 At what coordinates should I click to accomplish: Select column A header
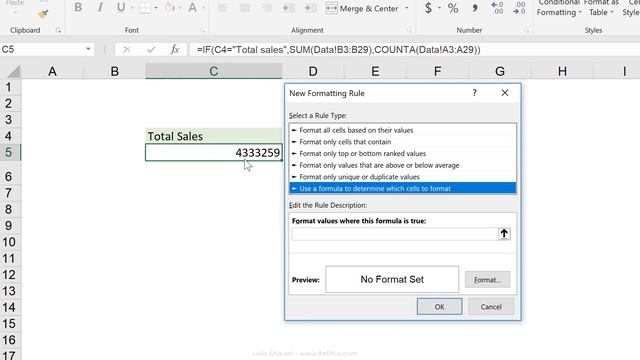tap(52, 71)
